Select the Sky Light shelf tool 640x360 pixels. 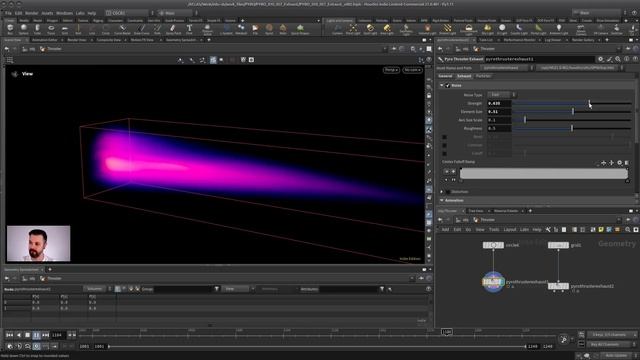[487, 29]
